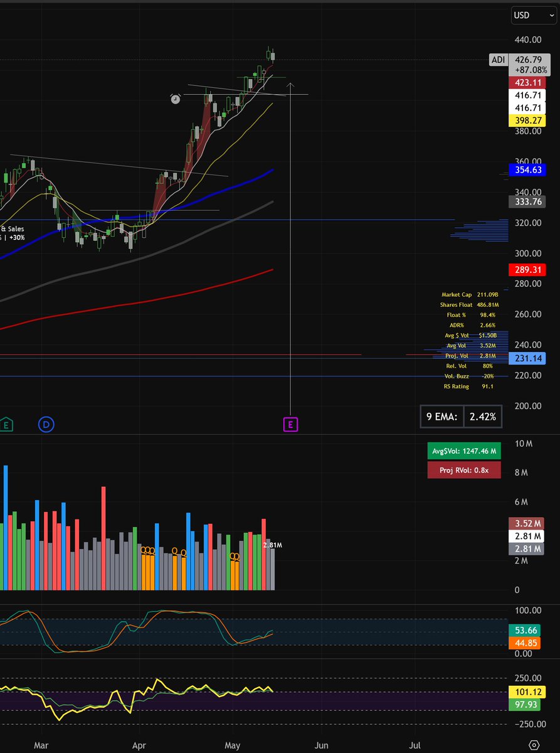Click the green AvgSVol: 1247.46 M label
This screenshot has width=560, height=753.
coord(464,451)
